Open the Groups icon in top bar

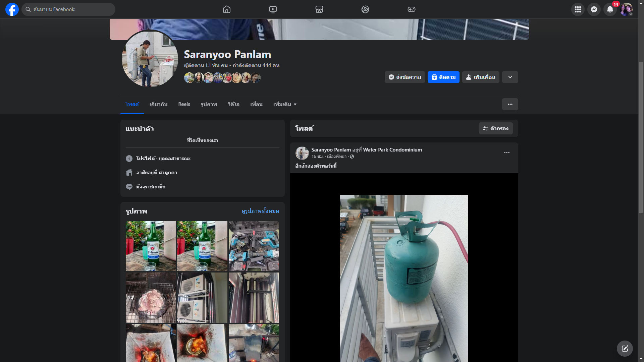point(365,9)
